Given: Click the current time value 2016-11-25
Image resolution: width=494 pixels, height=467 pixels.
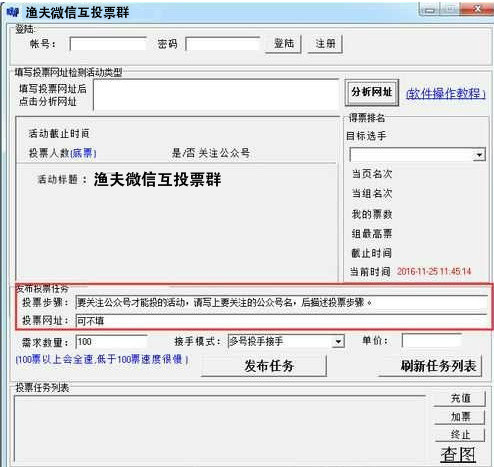Looking at the screenshot, I should click(x=434, y=272).
